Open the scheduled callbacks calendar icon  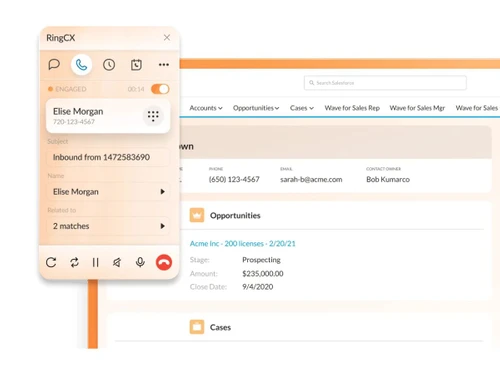(x=136, y=65)
